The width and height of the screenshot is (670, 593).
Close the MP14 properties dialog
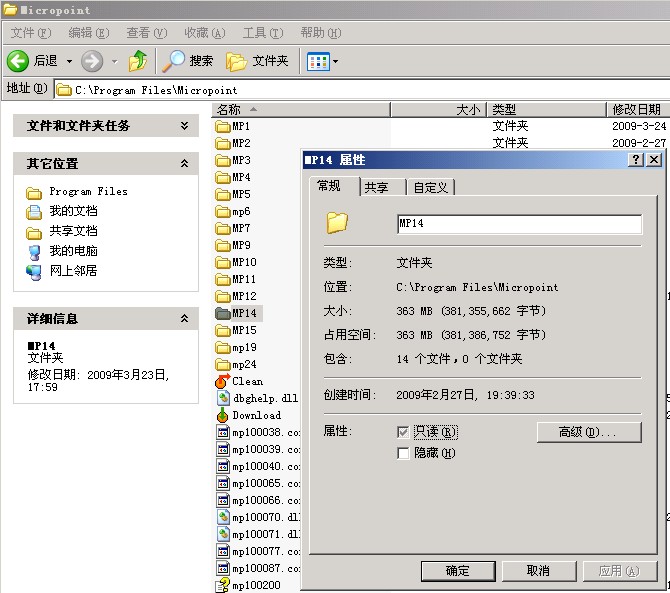point(654,160)
